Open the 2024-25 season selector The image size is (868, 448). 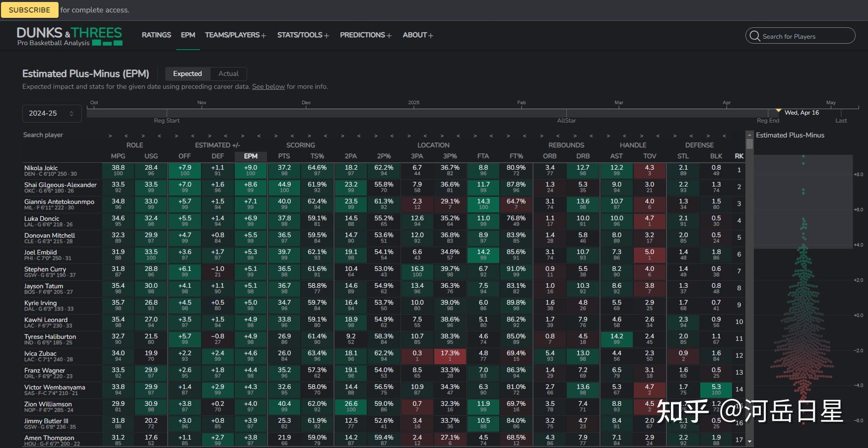(x=51, y=113)
